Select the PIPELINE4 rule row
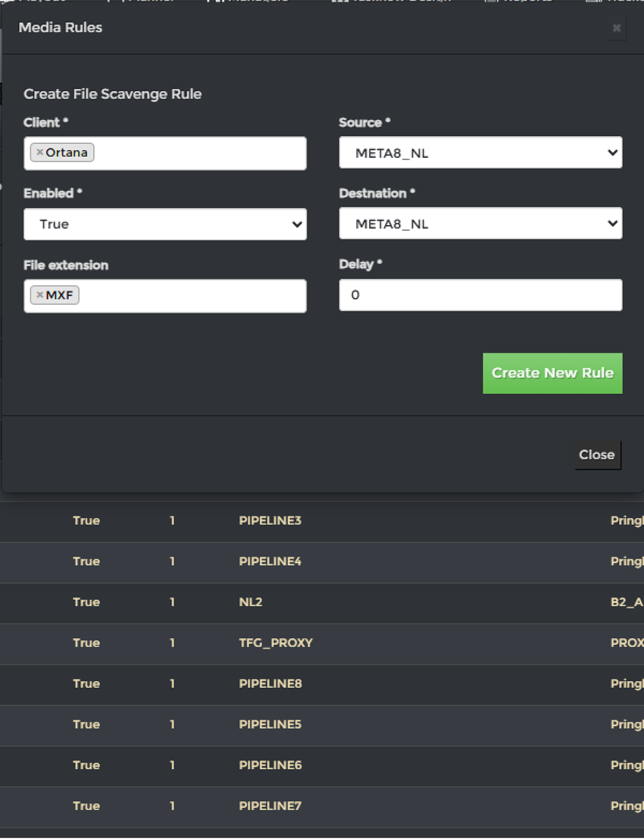 270,562
